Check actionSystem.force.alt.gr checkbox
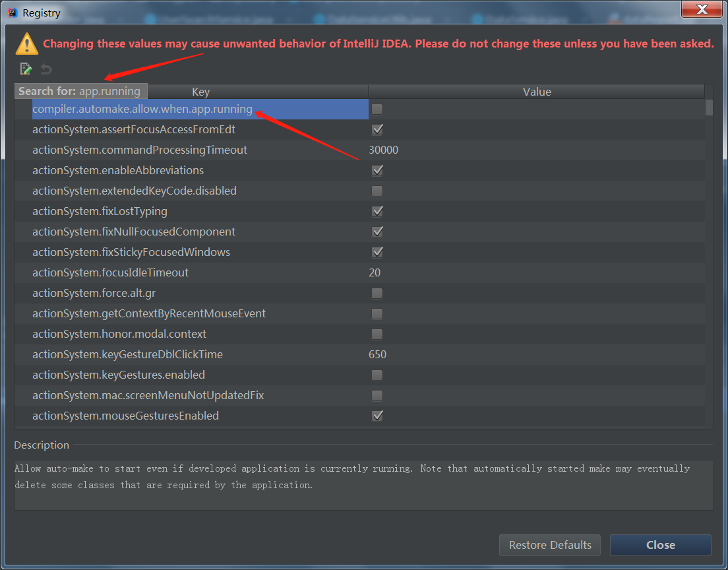 (x=377, y=293)
